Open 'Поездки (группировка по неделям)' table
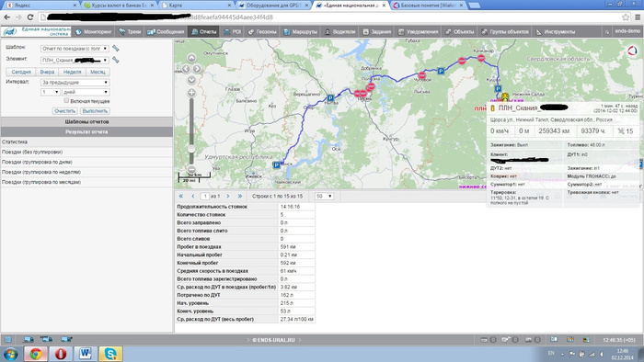 pos(86,172)
